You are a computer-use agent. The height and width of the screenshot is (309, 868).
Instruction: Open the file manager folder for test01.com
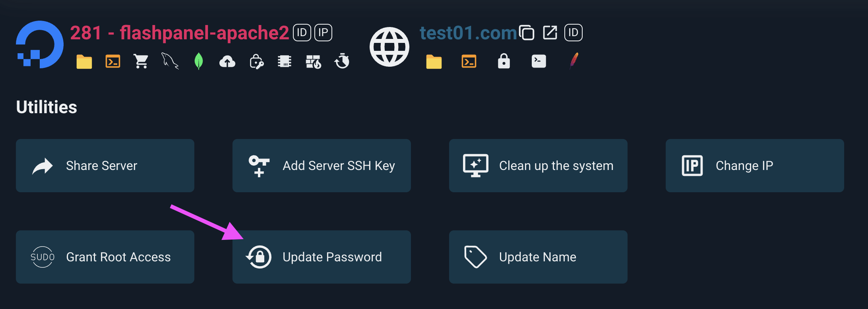click(434, 62)
